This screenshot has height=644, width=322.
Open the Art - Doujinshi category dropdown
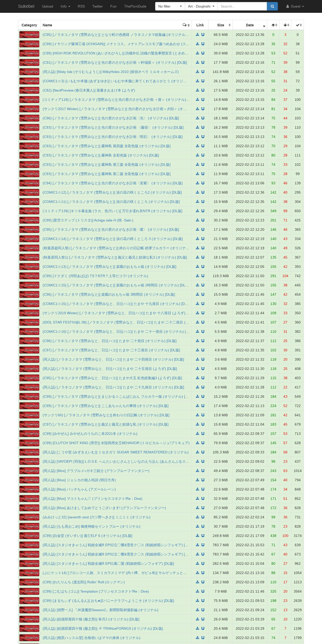(x=201, y=6)
